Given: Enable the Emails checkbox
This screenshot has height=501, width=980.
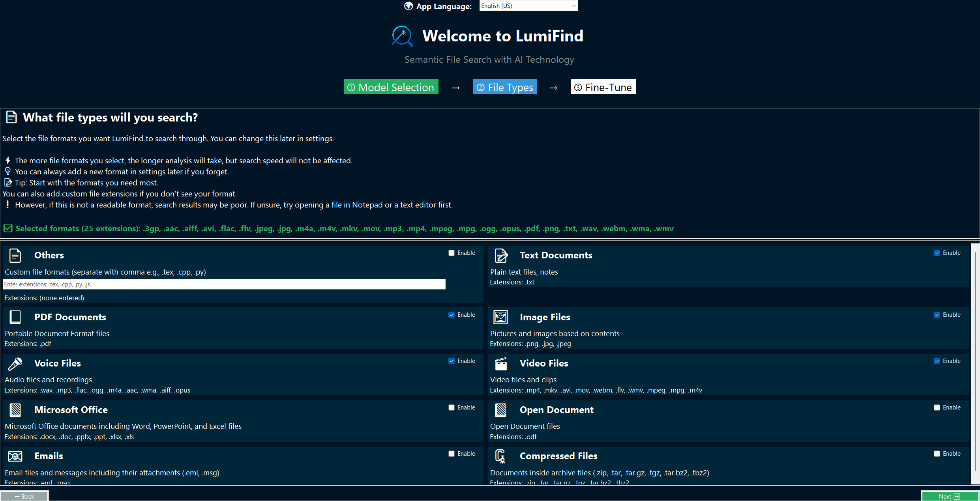Looking at the screenshot, I should click(x=452, y=454).
